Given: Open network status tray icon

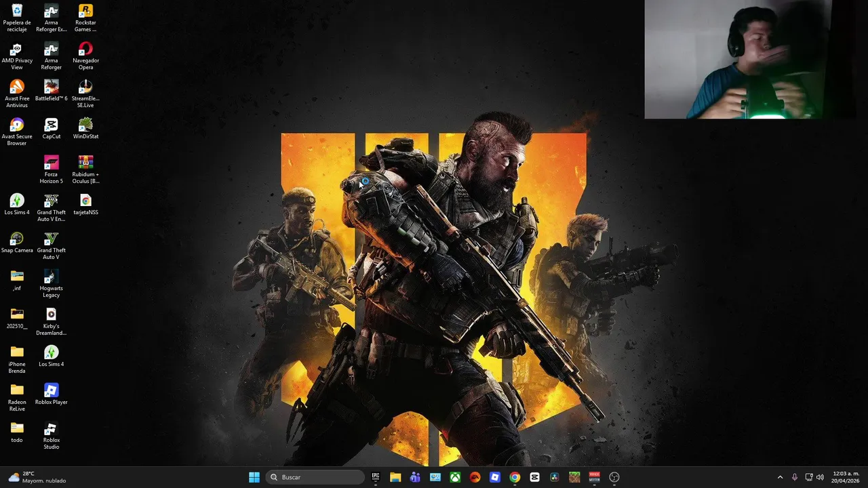Looking at the screenshot, I should (x=809, y=477).
